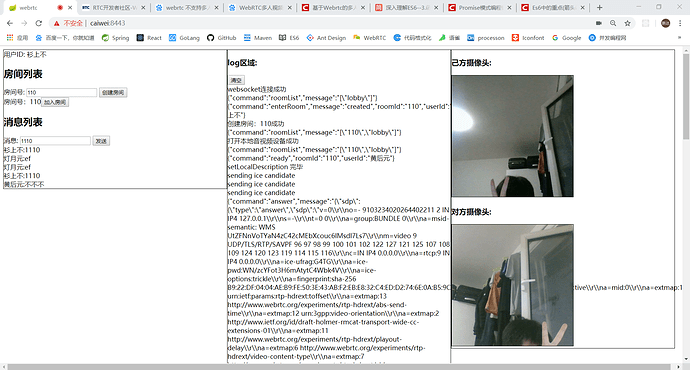
Task: Click the log line 'setLocalDescription 完毕'
Action: tap(265, 167)
